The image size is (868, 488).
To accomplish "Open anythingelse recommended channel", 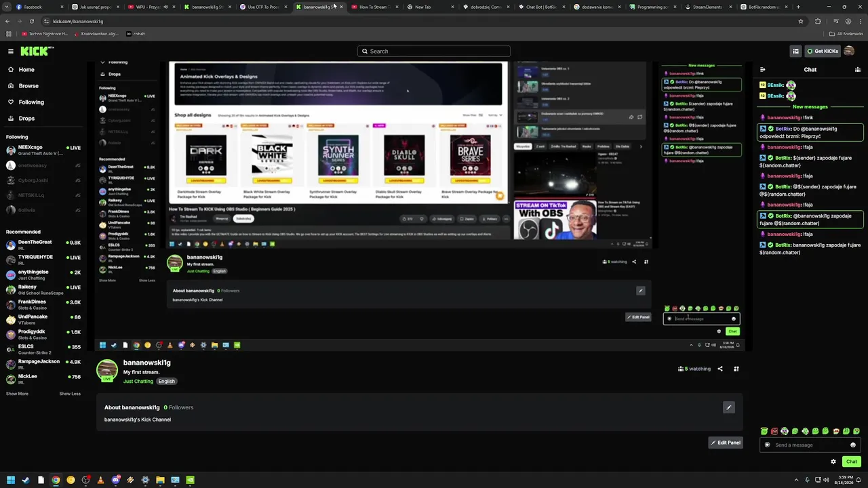I will point(43,274).
